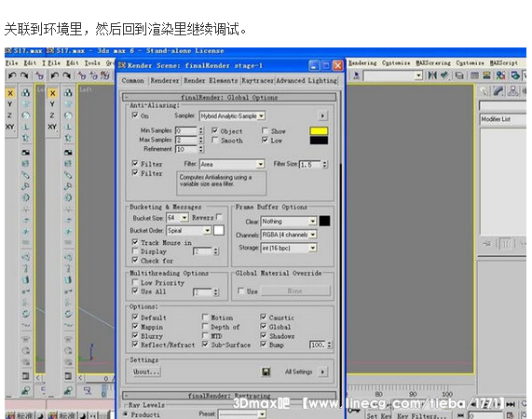
Task: Open the Advanced Lighting tab
Action: pyautogui.click(x=307, y=81)
